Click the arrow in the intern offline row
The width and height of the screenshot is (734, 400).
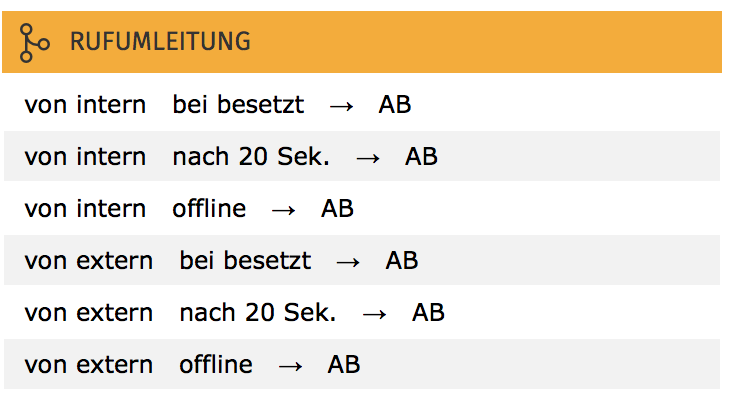(283, 210)
